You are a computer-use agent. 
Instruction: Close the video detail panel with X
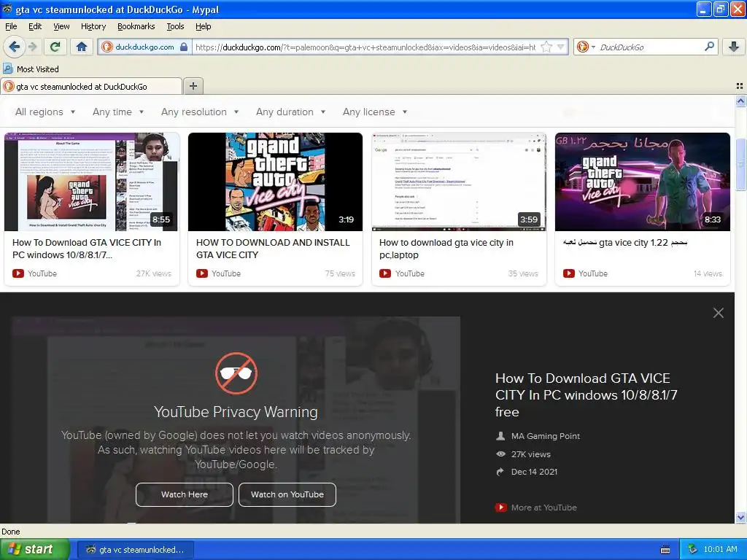point(719,313)
